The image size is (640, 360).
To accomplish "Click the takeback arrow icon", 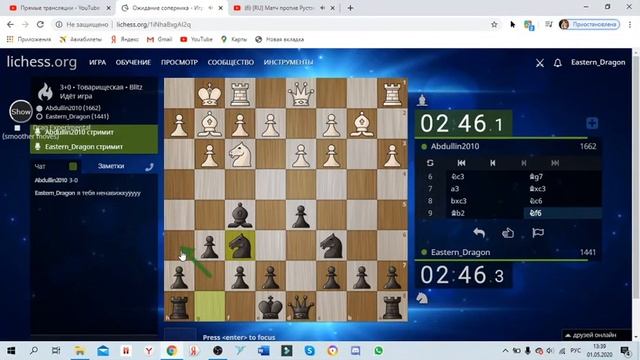I will pos(479,233).
